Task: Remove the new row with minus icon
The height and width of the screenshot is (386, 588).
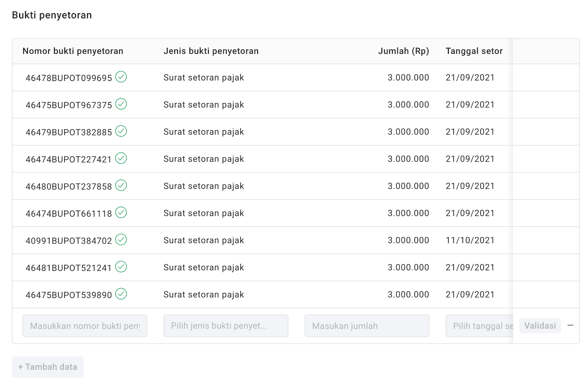Action: click(570, 326)
